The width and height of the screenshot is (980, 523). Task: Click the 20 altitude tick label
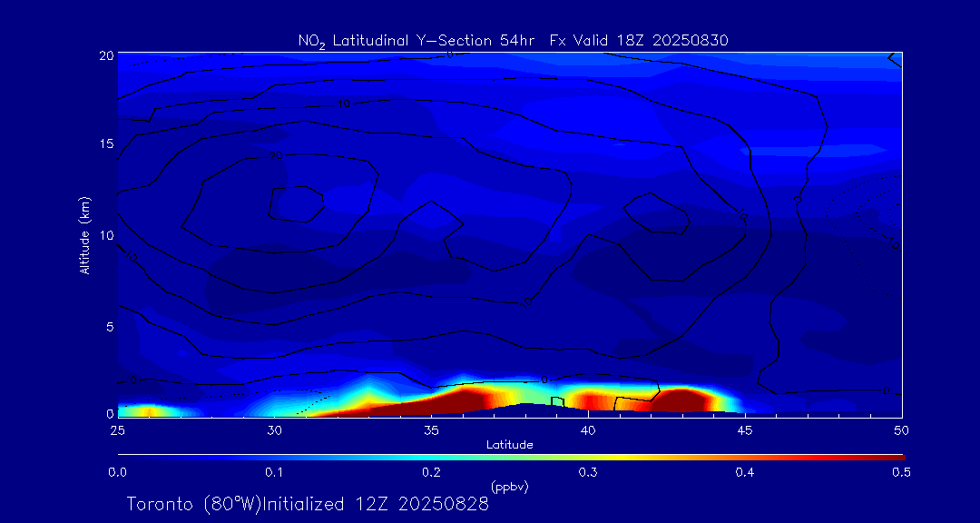click(106, 54)
